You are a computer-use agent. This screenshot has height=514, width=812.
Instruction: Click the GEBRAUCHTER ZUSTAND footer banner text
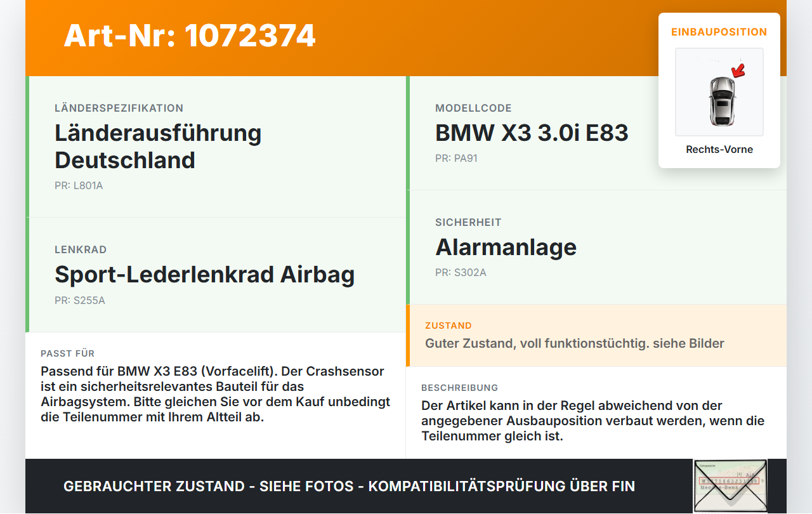pos(349,487)
